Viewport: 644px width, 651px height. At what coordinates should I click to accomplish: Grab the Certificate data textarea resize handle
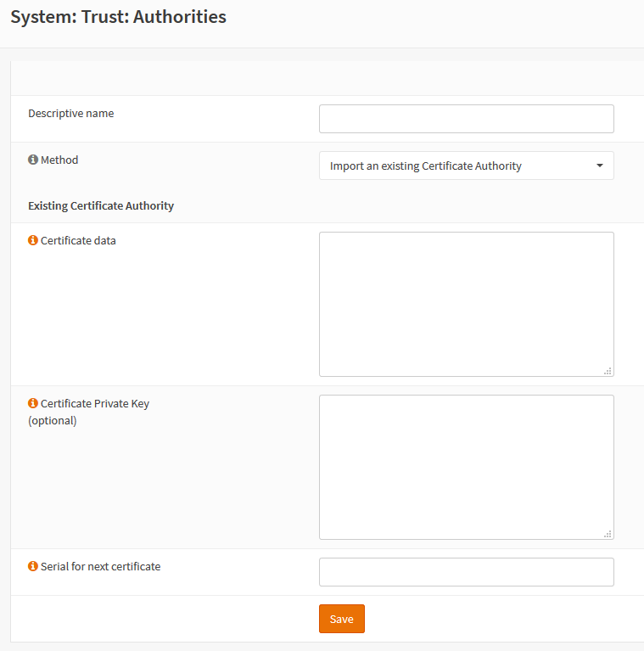point(608,371)
